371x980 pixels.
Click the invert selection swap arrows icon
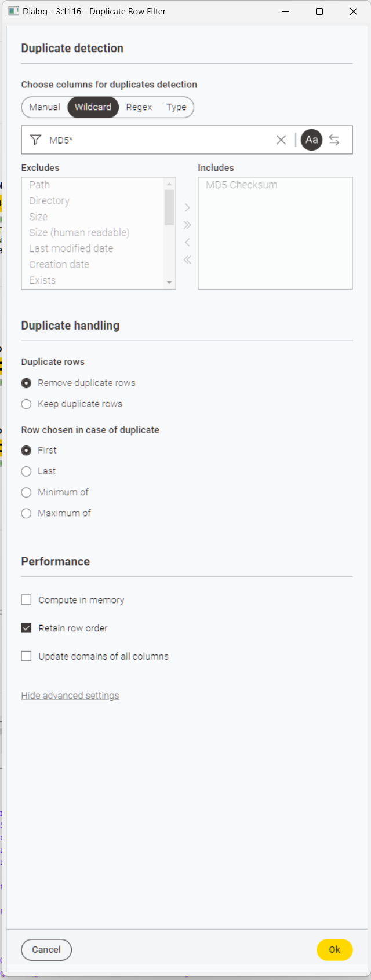[334, 140]
